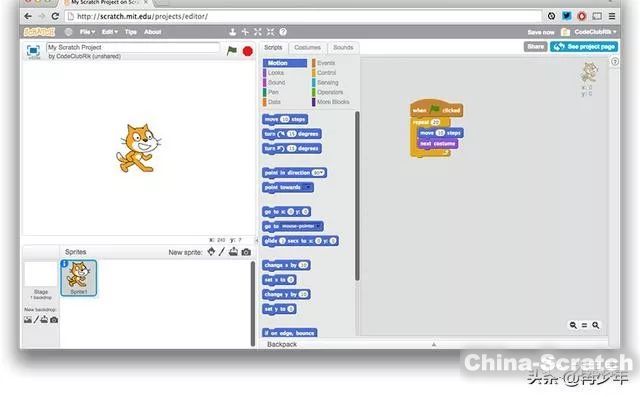Select the duplicate stamp tool in toolbar
640x397 pixels.
click(x=232, y=32)
